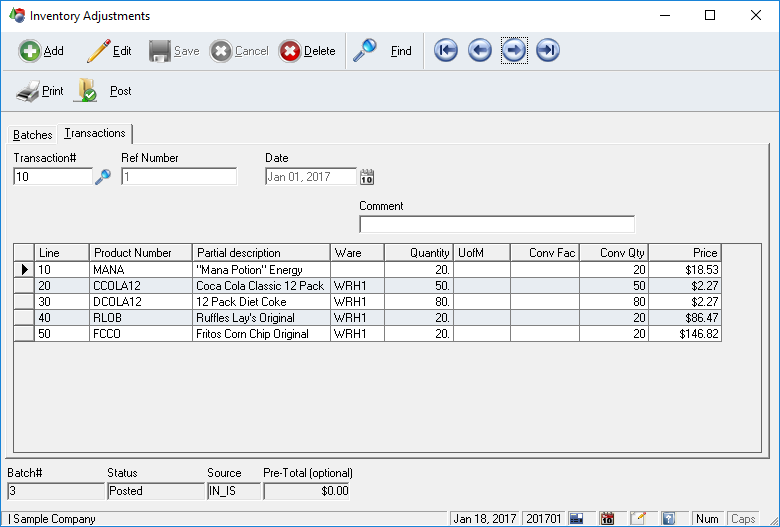This screenshot has width=780, height=527.
Task: Switch to the Batches tab
Action: [x=33, y=135]
